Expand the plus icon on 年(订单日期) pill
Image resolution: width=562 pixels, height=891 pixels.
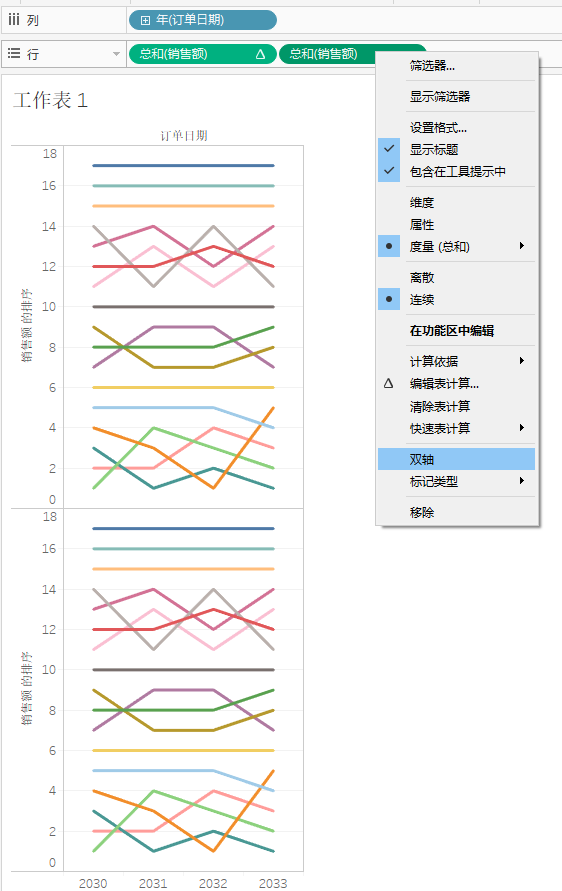(145, 20)
